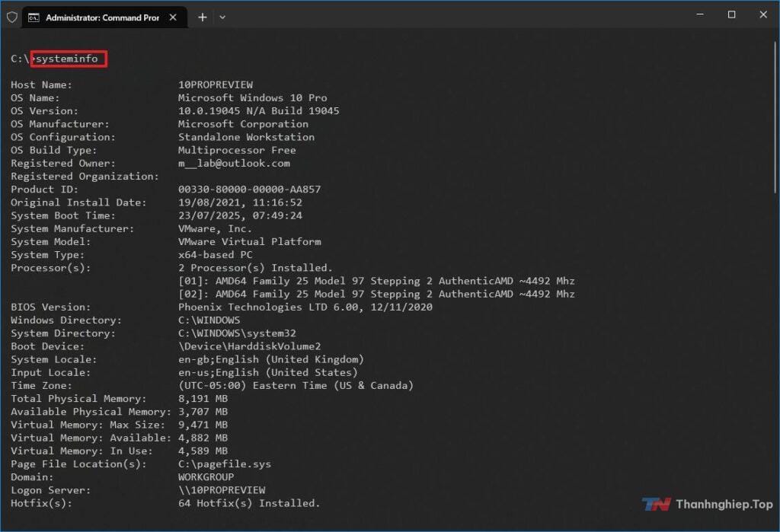
Task: Expand the new tab profile dropdown
Action: [x=222, y=18]
